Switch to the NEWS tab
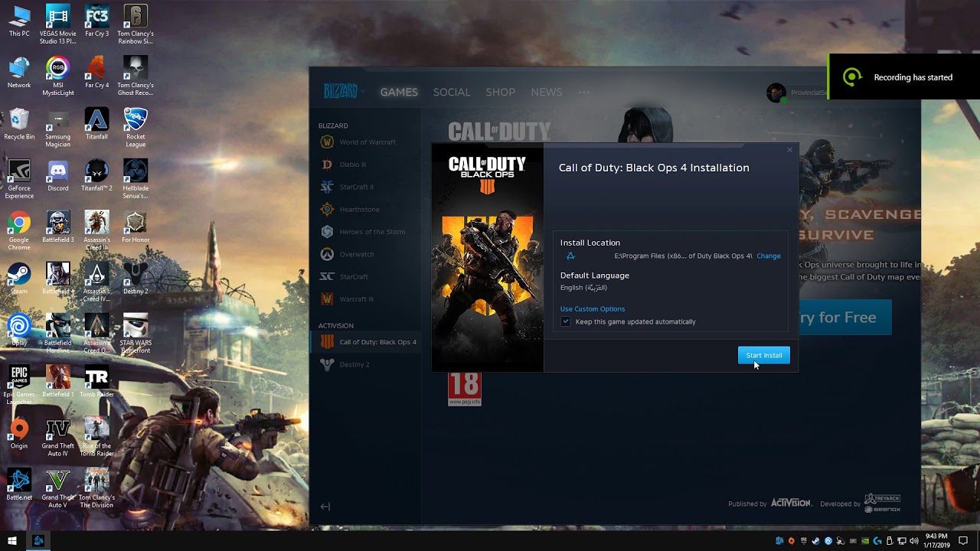This screenshot has width=980, height=551. pos(547,92)
